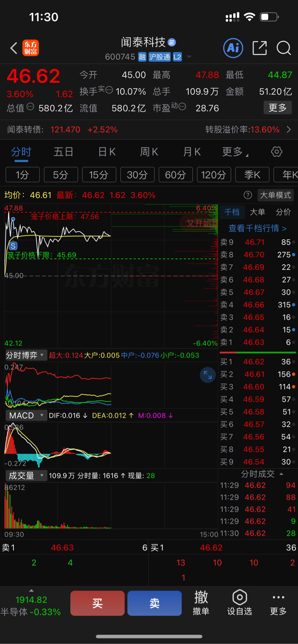Select 买2 row at 46.61
Screen dimensions: 298x644
258,374
